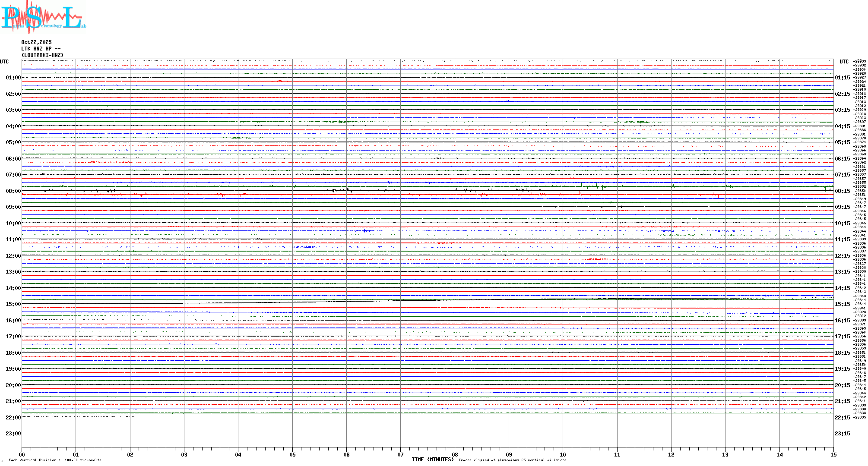This screenshot has width=868, height=466.
Task: Click the (LOUTRAKI-HNZ) station name
Action: (x=42, y=55)
